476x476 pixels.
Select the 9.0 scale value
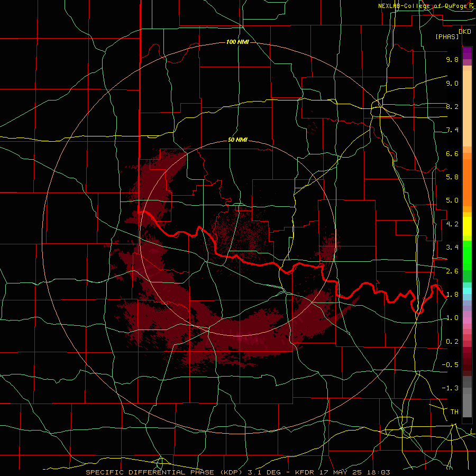coord(452,83)
